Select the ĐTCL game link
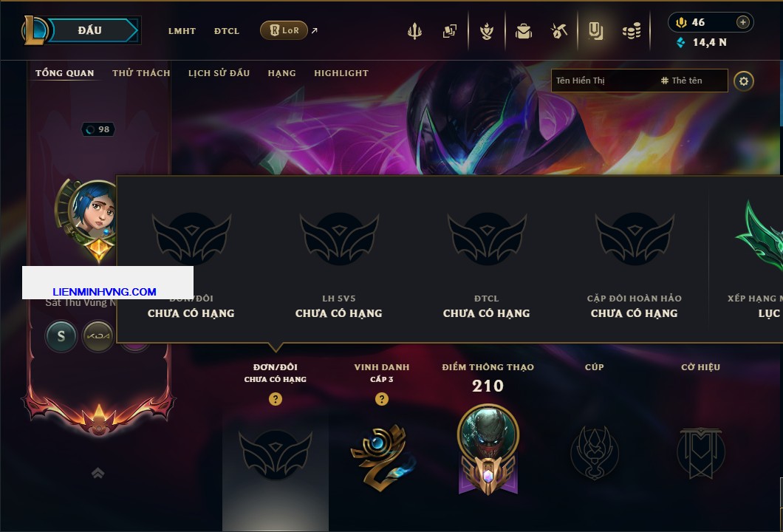This screenshot has height=532, width=783. point(227,31)
